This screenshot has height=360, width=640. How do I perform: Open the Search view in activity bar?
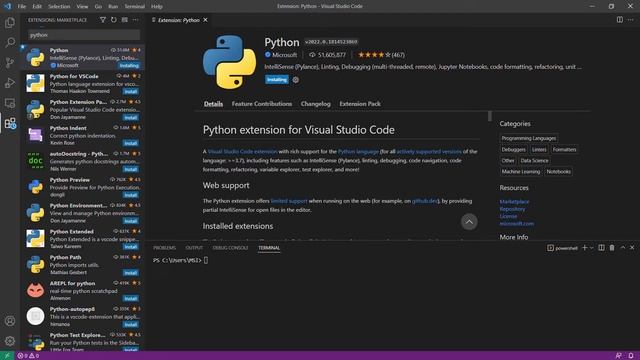coord(10,42)
